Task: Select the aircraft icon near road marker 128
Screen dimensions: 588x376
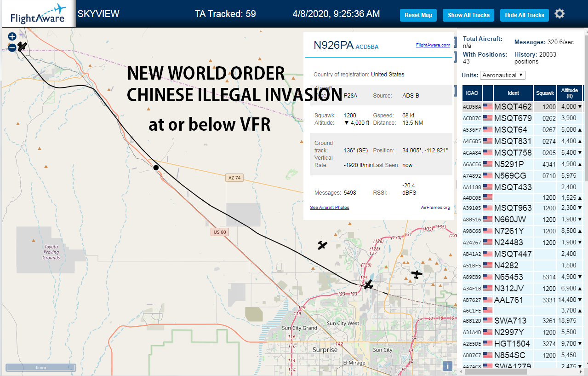Action: coord(322,245)
